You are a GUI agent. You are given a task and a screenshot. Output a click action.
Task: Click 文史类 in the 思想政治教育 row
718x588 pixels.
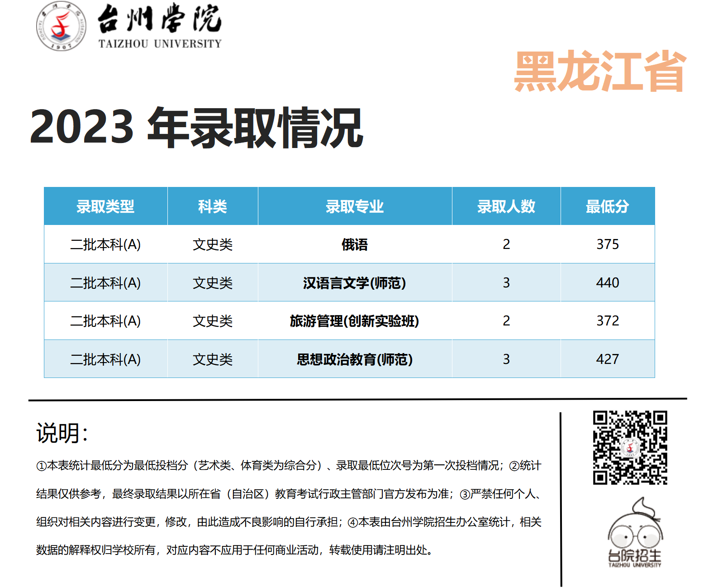[213, 359]
